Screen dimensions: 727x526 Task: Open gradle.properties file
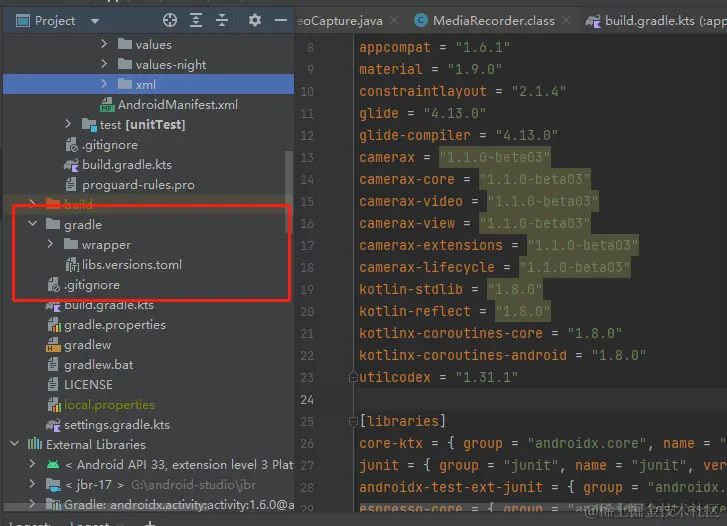[x=115, y=325]
